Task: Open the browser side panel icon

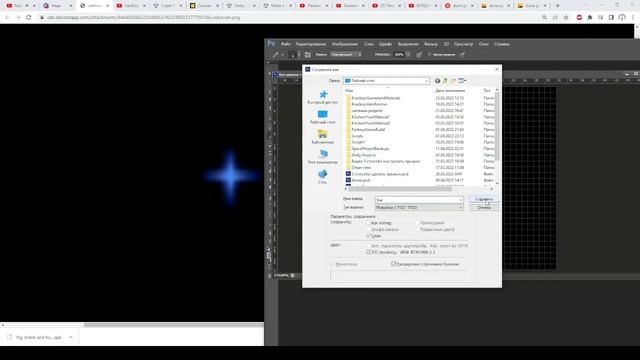Action: [611, 18]
